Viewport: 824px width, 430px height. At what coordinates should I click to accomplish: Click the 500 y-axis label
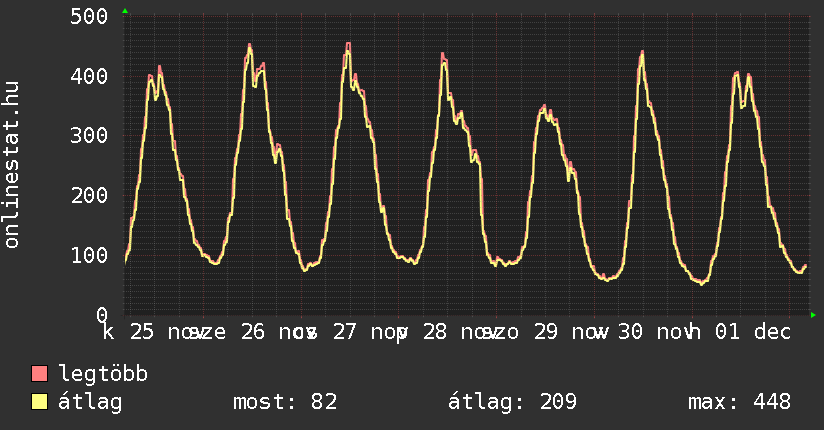click(90, 16)
